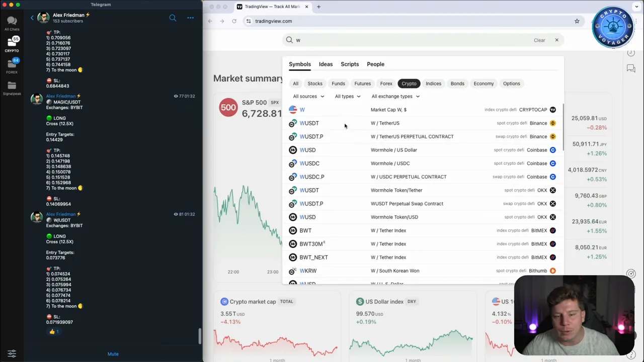Open Telegram channel more options menu
Image resolution: width=644 pixels, height=362 pixels.
pyautogui.click(x=190, y=18)
